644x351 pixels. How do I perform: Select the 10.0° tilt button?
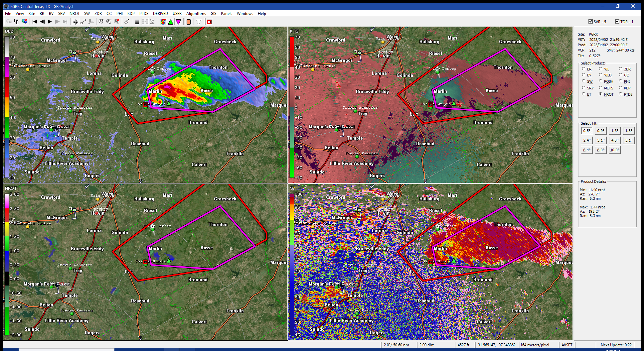coord(615,150)
